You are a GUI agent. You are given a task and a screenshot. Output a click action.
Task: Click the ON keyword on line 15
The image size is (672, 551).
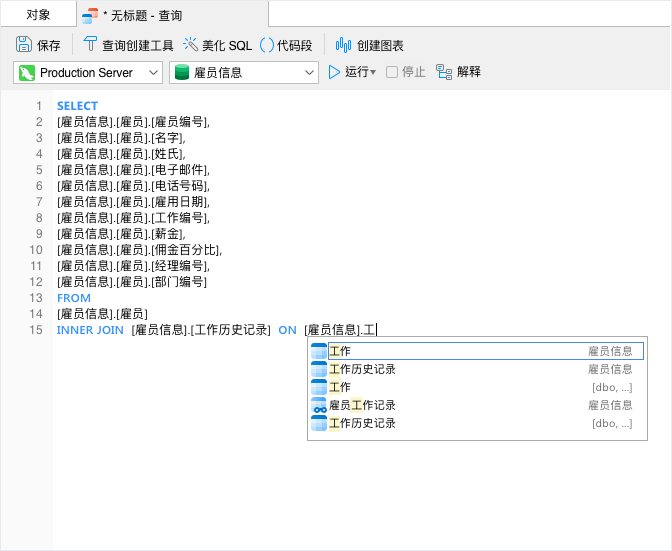click(288, 330)
